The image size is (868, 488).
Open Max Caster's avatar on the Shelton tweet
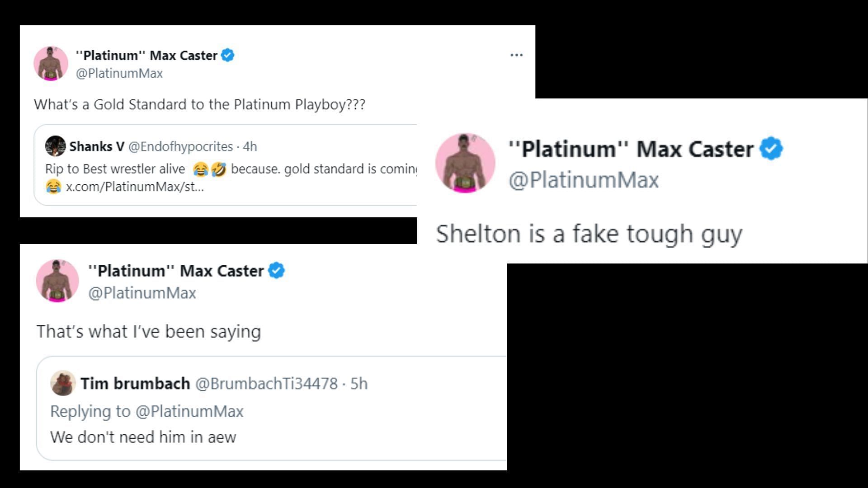[x=465, y=163]
